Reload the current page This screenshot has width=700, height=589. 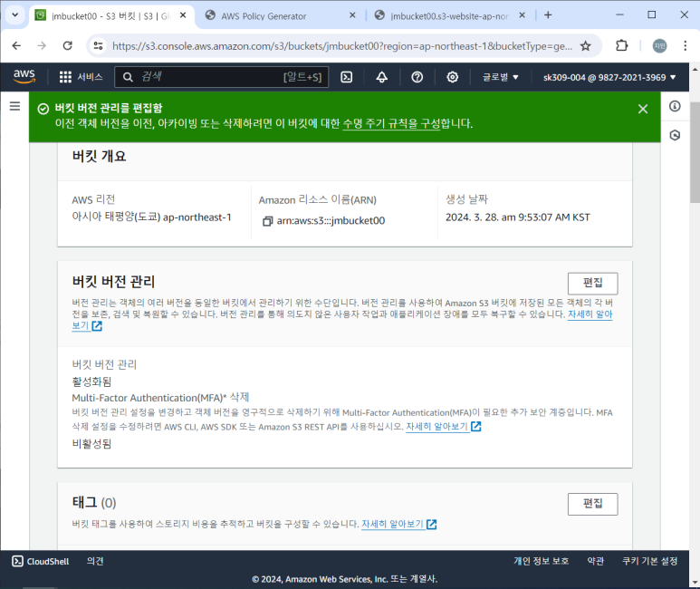pyautogui.click(x=67, y=45)
